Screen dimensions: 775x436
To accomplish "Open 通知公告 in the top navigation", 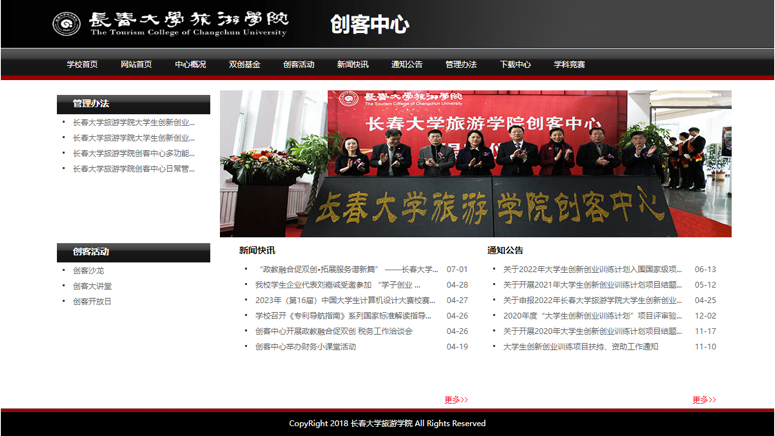I will 407,64.
